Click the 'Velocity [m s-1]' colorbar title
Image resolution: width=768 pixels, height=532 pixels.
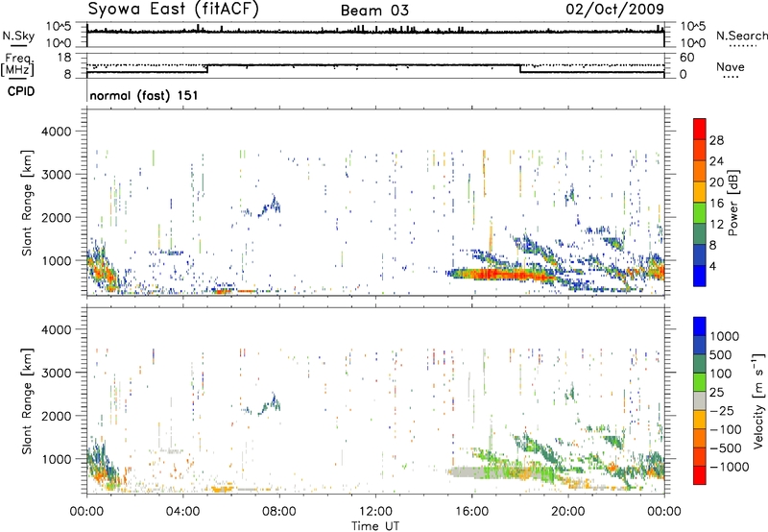[758, 400]
